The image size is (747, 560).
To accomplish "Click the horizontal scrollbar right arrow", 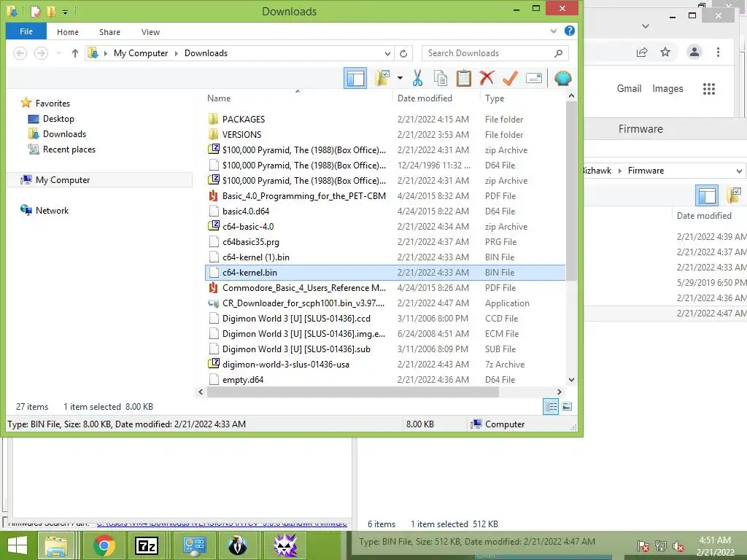I will point(560,392).
